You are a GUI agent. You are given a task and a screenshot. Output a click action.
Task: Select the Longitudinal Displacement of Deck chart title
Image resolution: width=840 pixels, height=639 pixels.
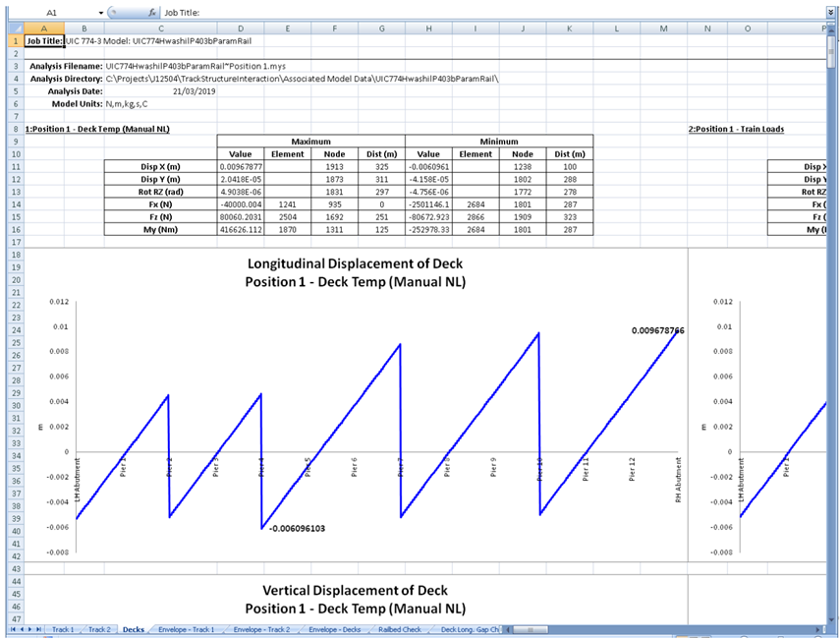[x=355, y=272]
